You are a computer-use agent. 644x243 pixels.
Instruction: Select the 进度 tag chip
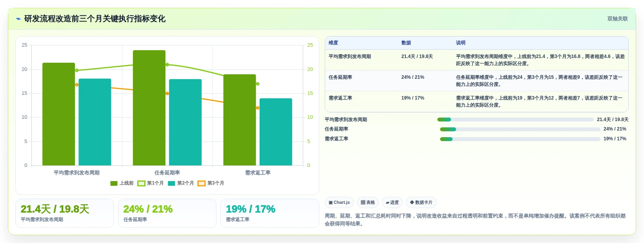[392, 203]
